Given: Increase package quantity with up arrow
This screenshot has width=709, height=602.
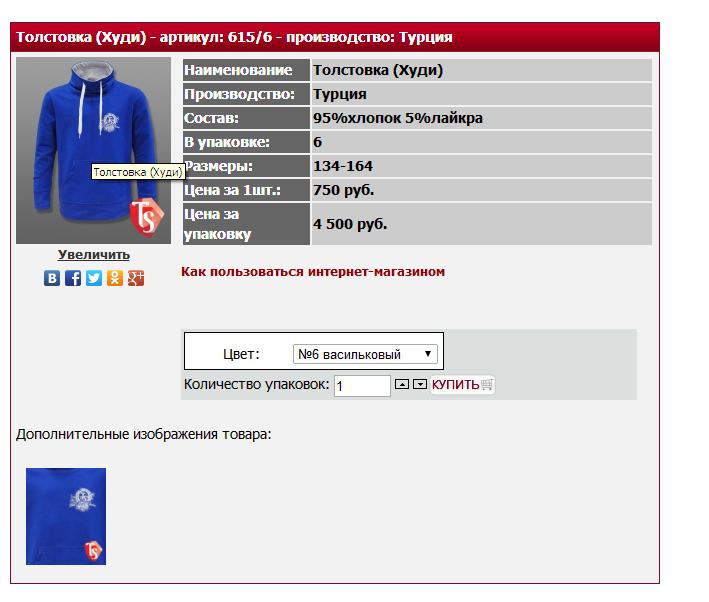Looking at the screenshot, I should click(402, 384).
